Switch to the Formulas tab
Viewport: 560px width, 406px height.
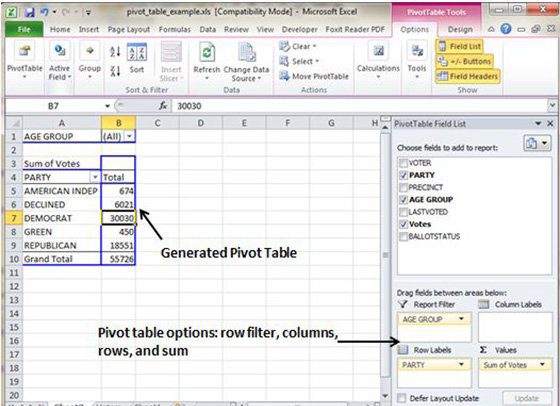(x=175, y=29)
